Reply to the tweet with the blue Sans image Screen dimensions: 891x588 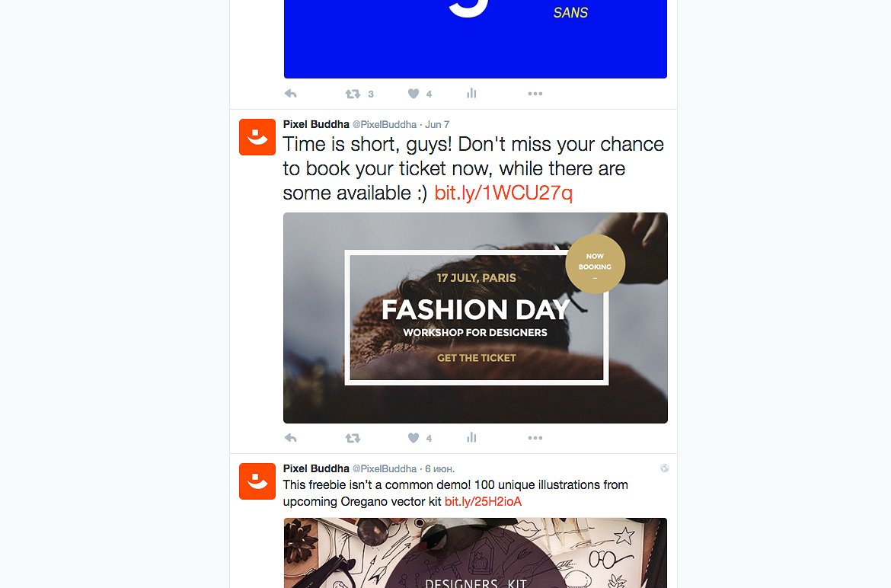click(x=290, y=94)
